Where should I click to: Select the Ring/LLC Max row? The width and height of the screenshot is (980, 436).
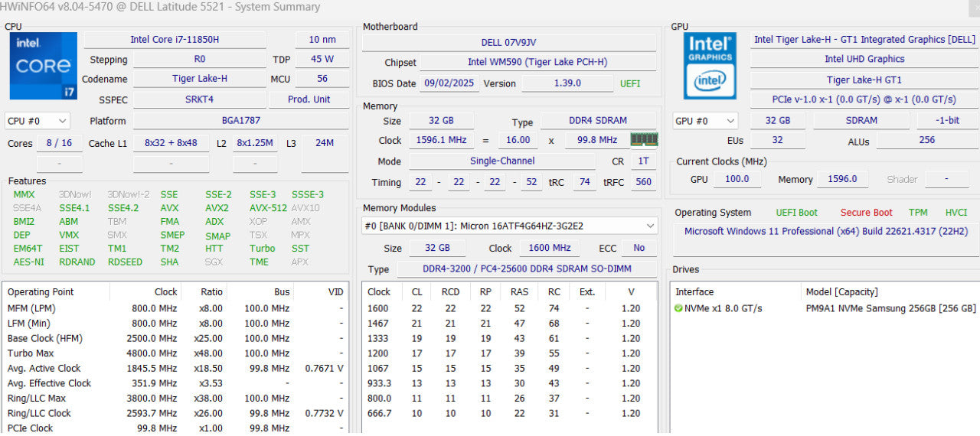176,399
